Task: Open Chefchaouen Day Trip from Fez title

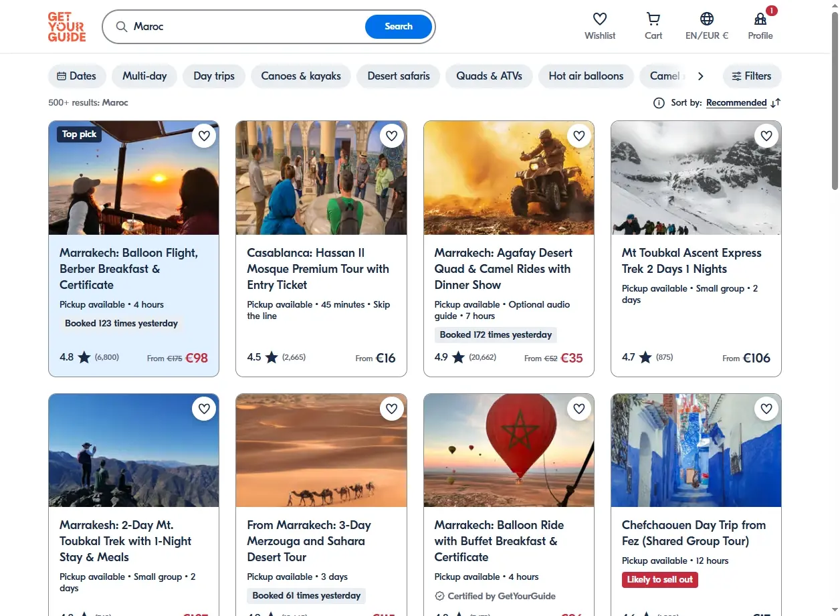Action: 694,533
